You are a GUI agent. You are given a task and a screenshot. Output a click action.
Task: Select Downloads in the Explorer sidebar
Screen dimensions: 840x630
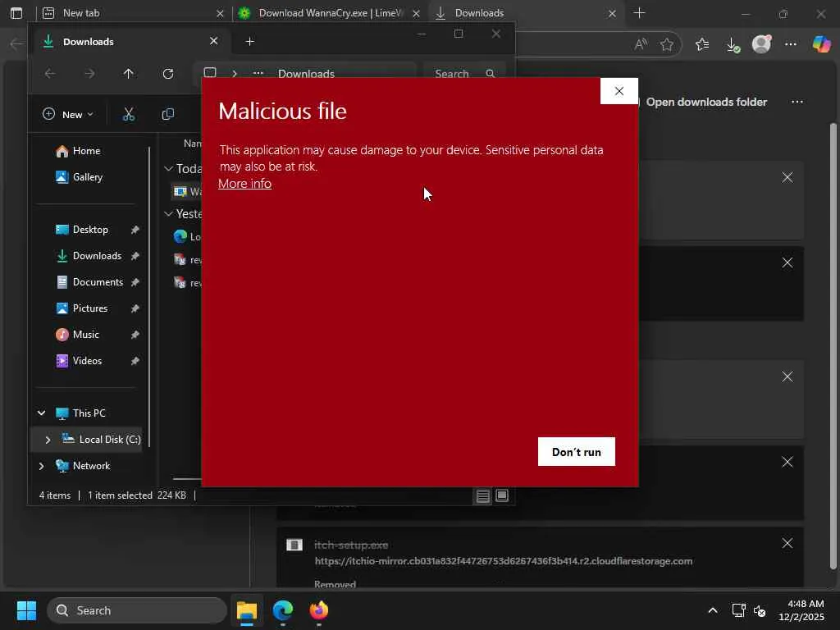tap(97, 256)
